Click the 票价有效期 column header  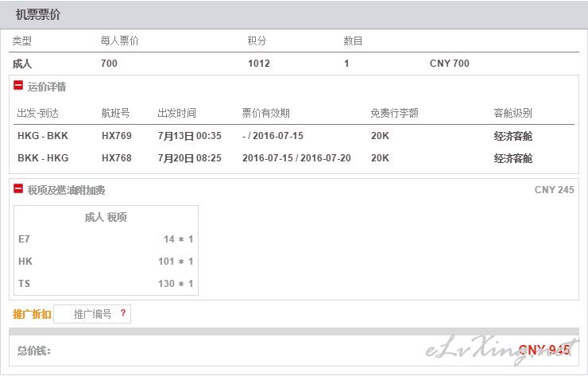(266, 113)
